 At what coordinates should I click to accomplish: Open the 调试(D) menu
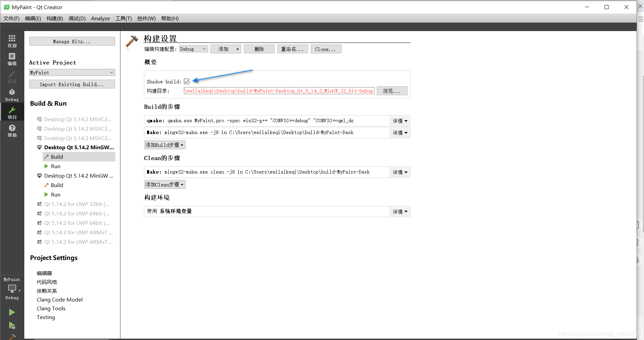pyautogui.click(x=77, y=18)
